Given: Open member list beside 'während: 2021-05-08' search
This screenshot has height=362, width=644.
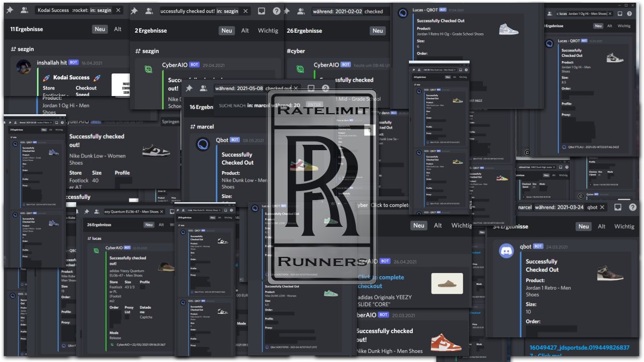Looking at the screenshot, I should pyautogui.click(x=203, y=88).
